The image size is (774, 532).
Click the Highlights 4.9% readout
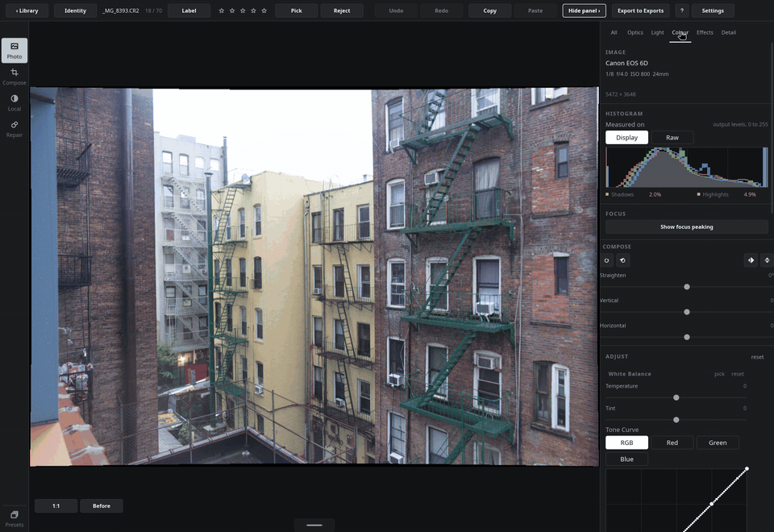tap(726, 194)
